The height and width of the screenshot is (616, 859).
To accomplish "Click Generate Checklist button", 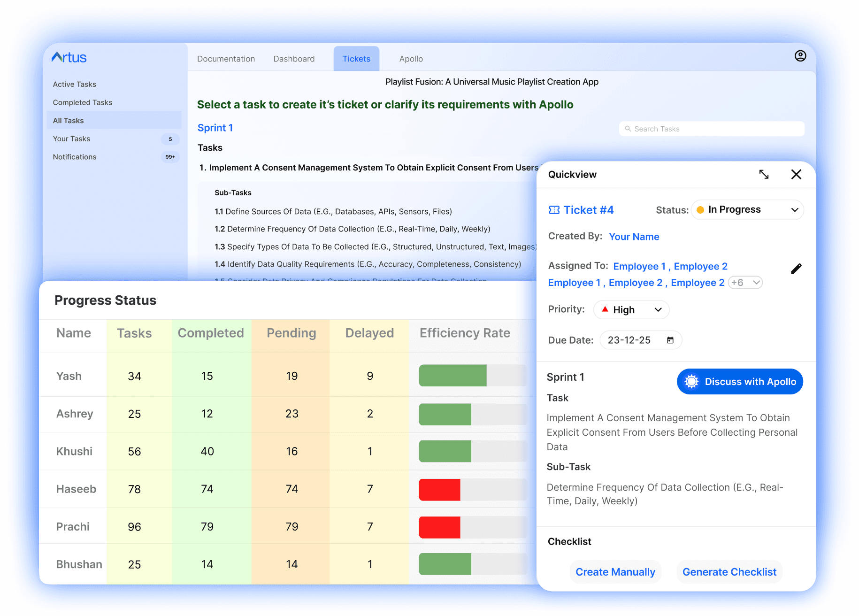I will [729, 572].
